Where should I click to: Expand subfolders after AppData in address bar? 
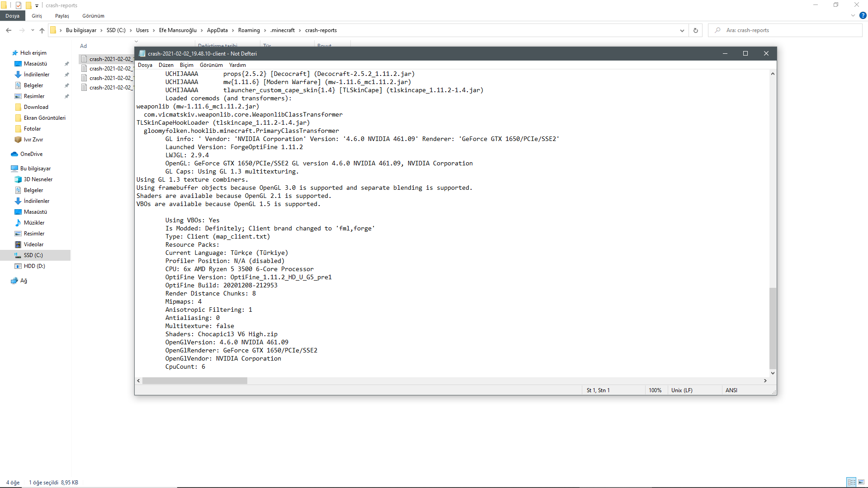[x=233, y=30]
